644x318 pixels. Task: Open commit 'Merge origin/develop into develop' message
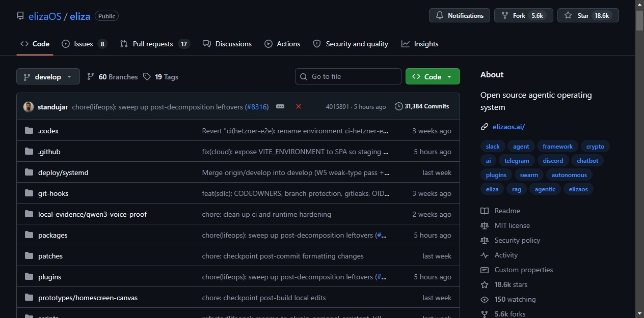point(296,172)
